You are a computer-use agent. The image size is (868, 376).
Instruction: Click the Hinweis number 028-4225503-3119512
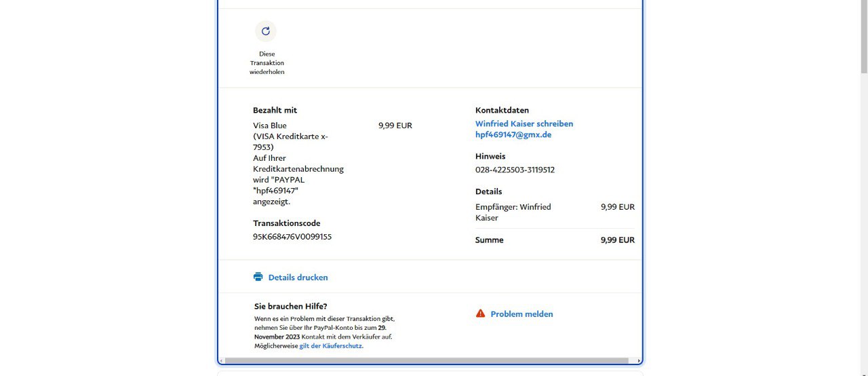point(515,170)
